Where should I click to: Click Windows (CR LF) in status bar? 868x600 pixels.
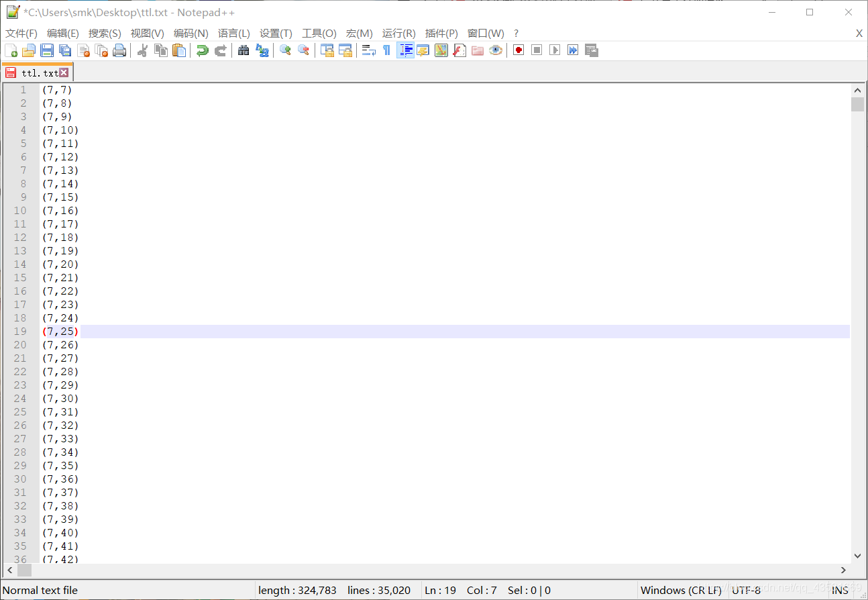pos(681,591)
